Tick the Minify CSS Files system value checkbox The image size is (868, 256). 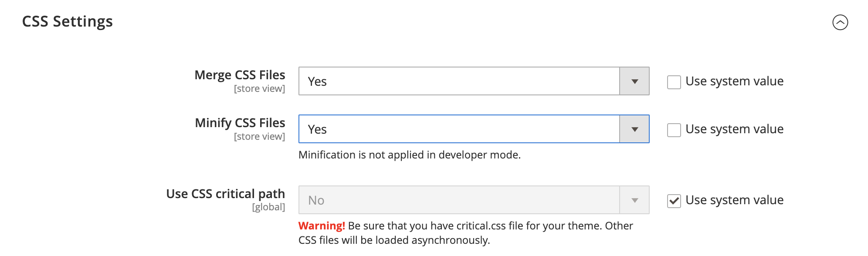(x=674, y=130)
